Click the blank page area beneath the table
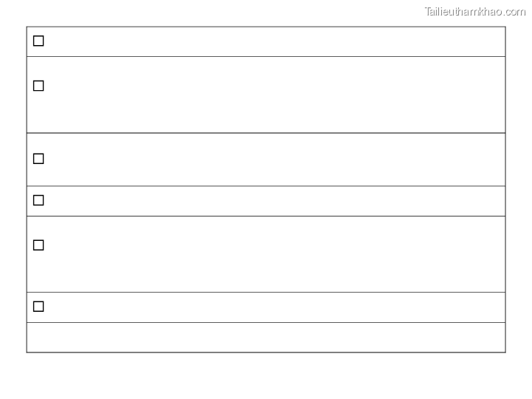Image resolution: width=532 pixels, height=399 pixels. click(x=266, y=375)
